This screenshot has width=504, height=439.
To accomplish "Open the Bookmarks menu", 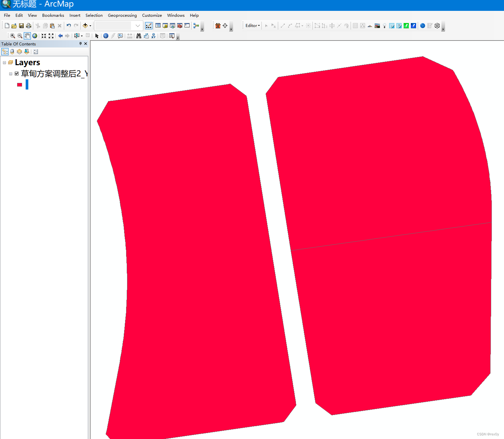I will 53,15.
